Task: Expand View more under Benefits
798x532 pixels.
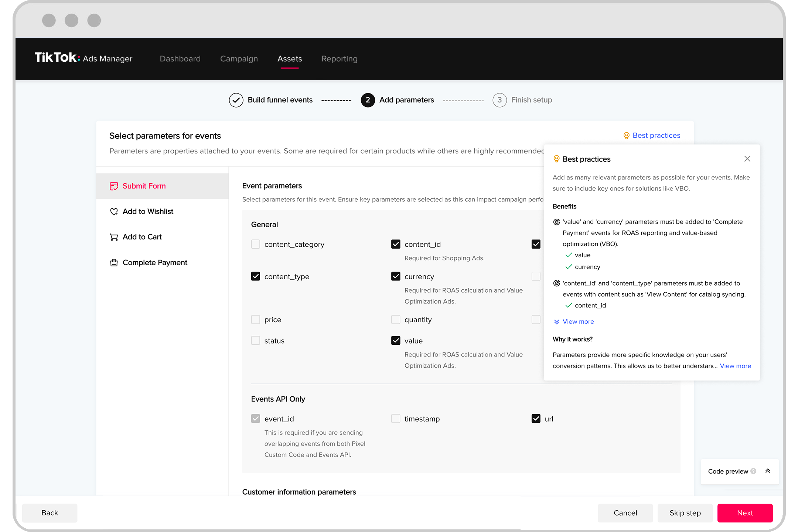Action: [x=578, y=321]
